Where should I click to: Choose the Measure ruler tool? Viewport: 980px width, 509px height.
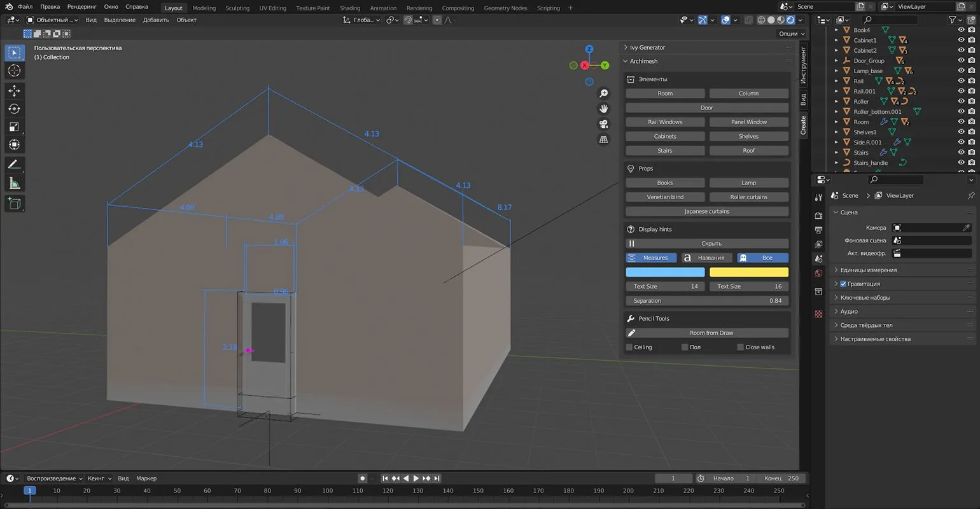[x=14, y=184]
